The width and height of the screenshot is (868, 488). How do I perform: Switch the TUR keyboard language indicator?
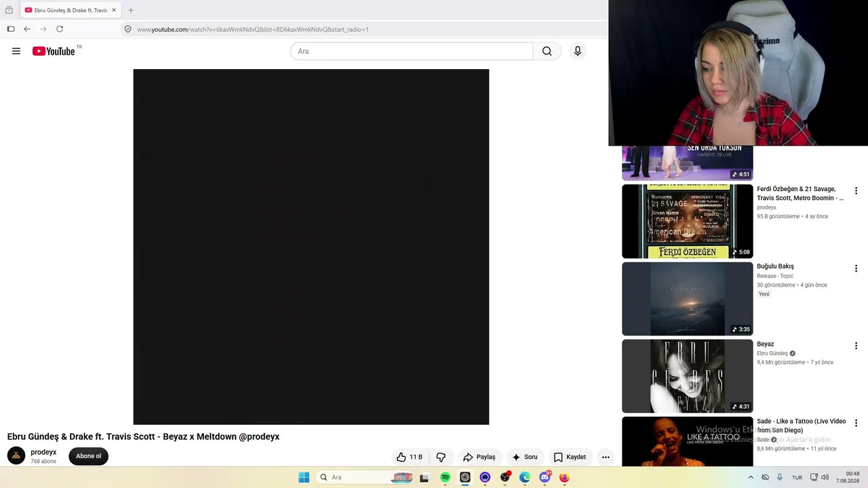[797, 477]
